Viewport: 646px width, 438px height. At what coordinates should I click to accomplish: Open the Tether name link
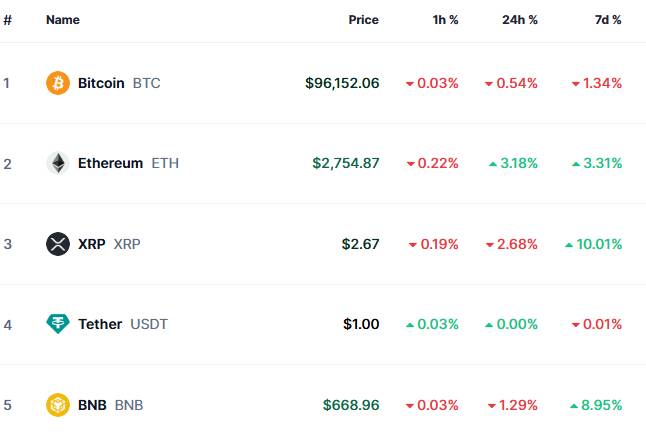point(100,324)
